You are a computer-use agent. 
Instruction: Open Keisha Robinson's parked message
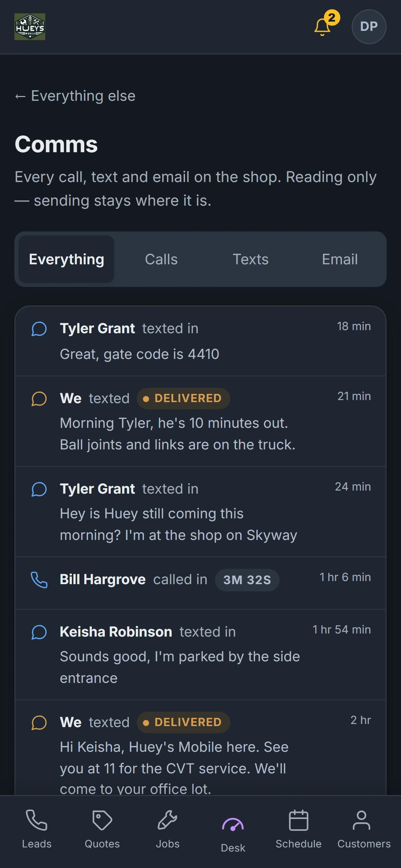pyautogui.click(x=200, y=654)
